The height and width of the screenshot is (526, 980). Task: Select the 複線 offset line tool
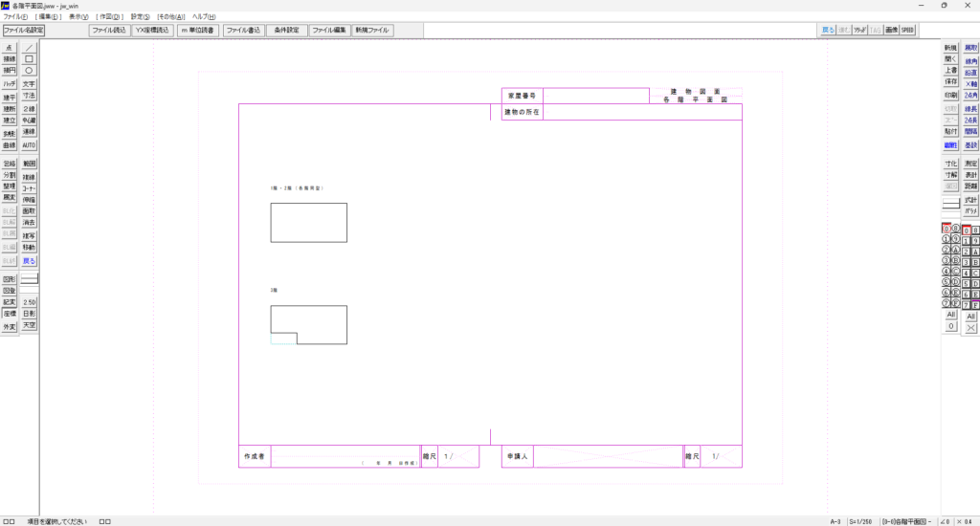pos(29,177)
